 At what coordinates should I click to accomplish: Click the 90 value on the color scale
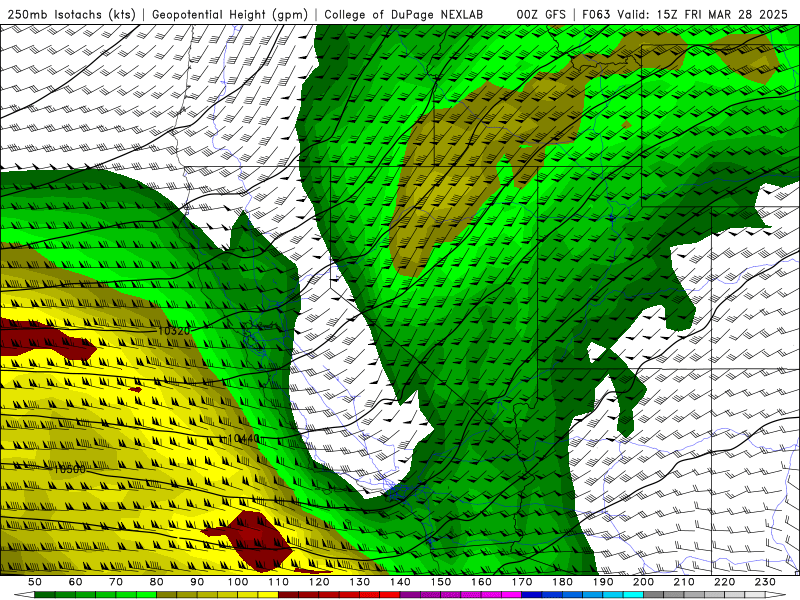197,582
